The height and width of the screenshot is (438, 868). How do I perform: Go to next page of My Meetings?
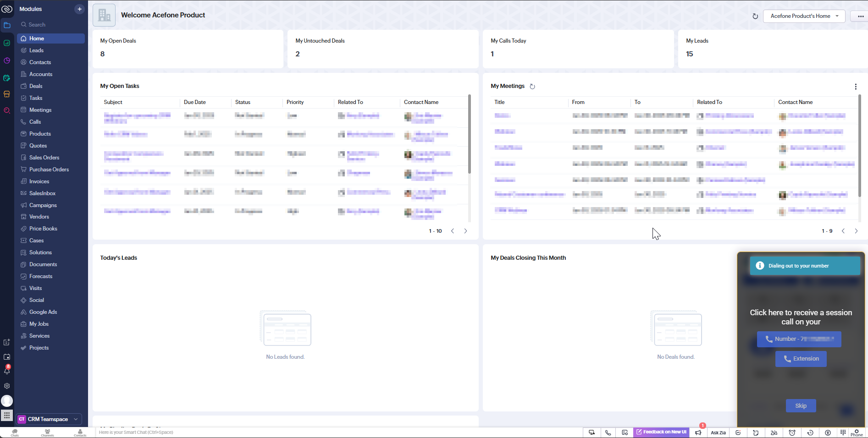(x=856, y=231)
